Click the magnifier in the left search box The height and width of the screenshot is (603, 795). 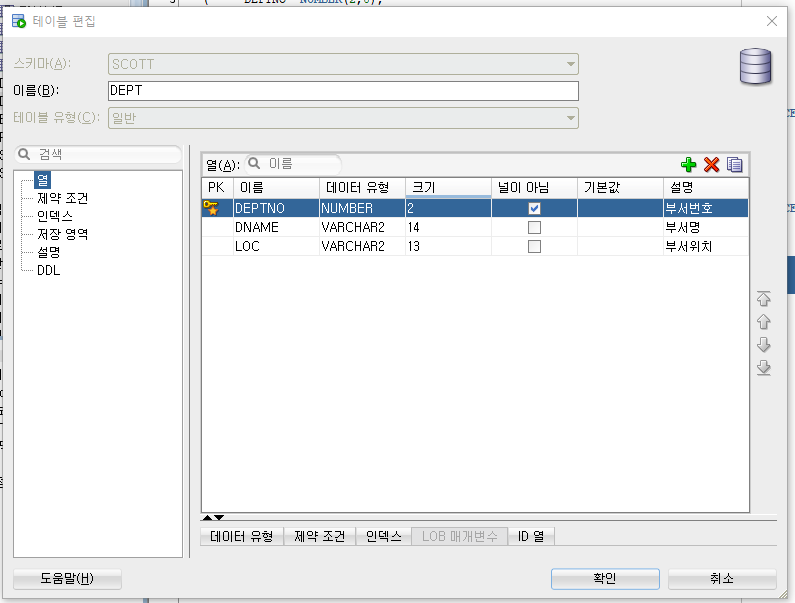coord(24,154)
